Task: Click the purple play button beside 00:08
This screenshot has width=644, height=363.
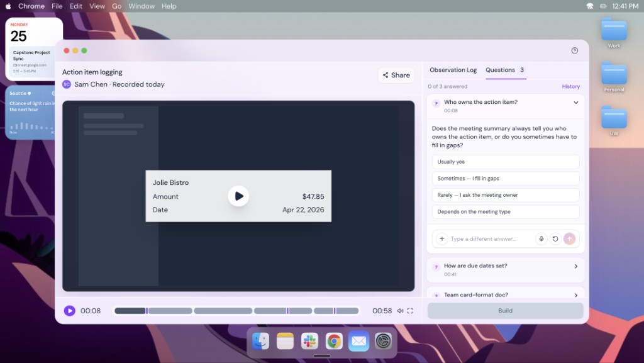Action: 69,311
